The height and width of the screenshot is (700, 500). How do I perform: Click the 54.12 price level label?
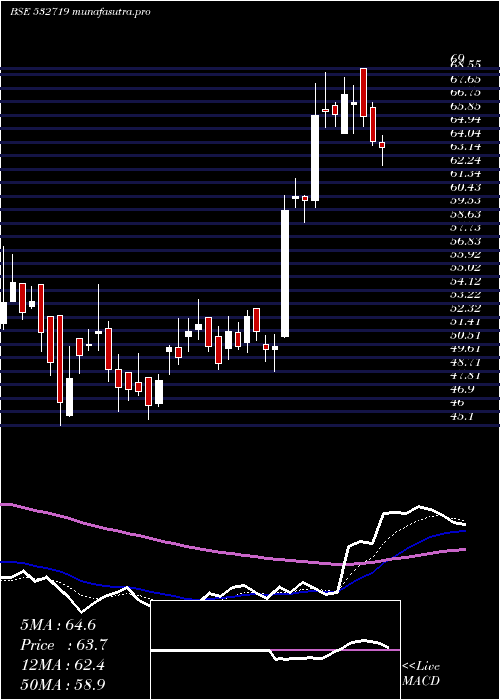pos(465,281)
